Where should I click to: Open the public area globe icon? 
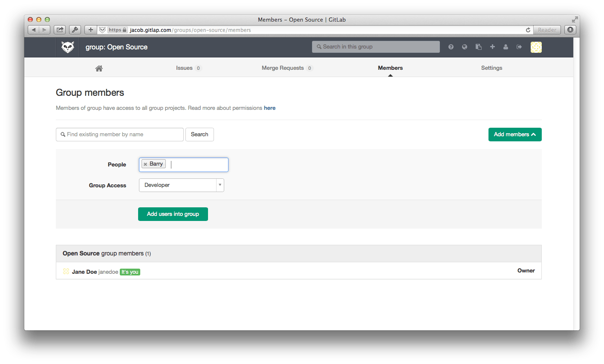coord(465,47)
